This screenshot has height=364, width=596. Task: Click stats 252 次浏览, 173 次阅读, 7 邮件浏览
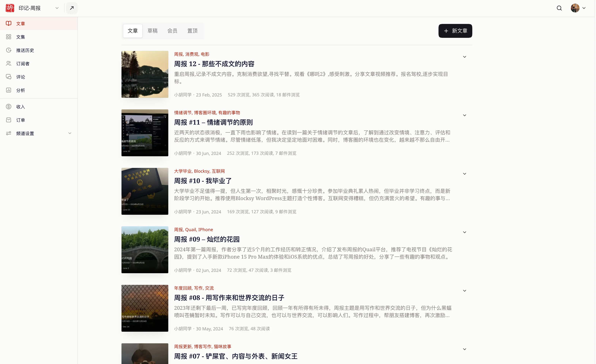(x=261, y=153)
